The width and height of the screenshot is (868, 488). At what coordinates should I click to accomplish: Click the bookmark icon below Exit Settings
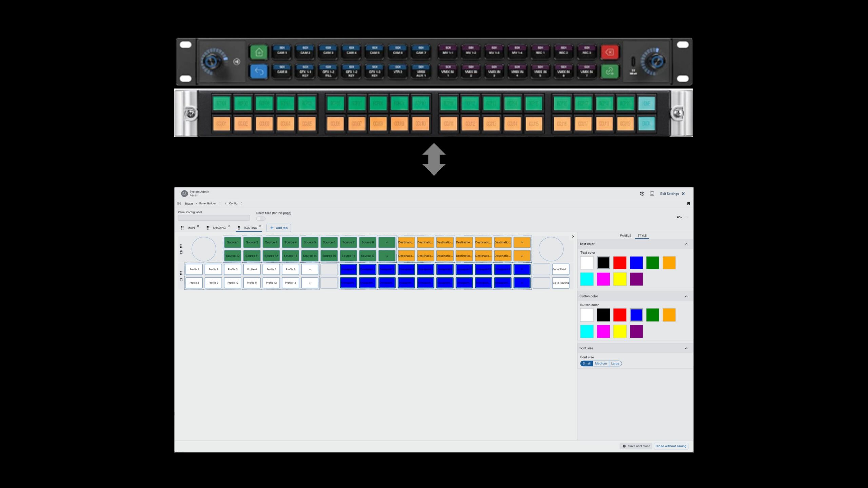tap(688, 204)
